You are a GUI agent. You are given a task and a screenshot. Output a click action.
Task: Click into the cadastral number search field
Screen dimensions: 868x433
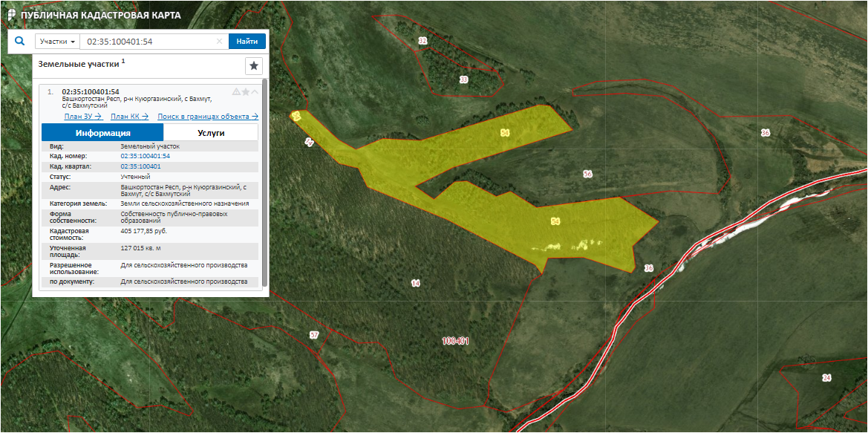149,42
